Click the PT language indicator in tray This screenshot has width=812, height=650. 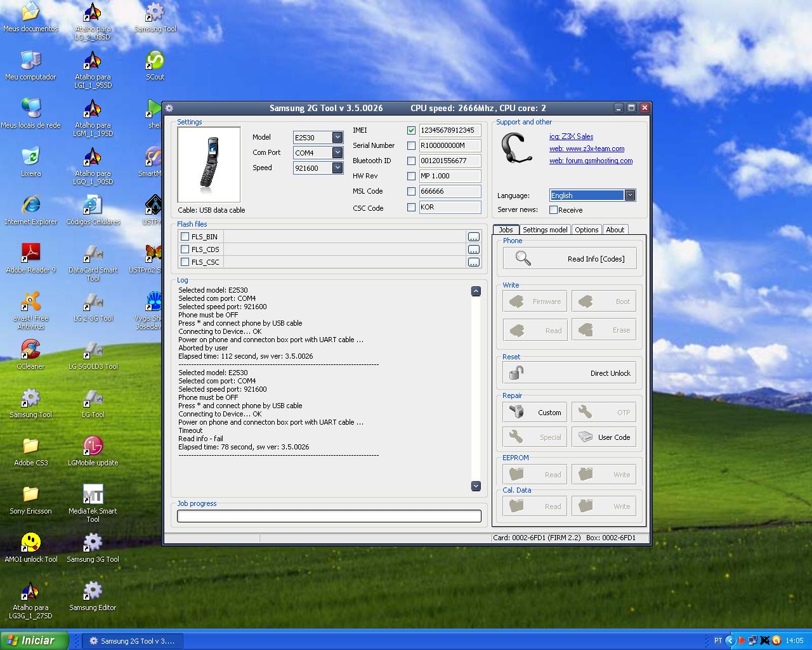[717, 640]
